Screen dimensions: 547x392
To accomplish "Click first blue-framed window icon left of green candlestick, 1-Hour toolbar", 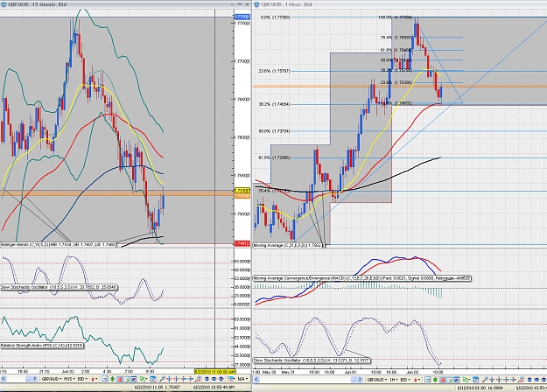I will 427,380.
